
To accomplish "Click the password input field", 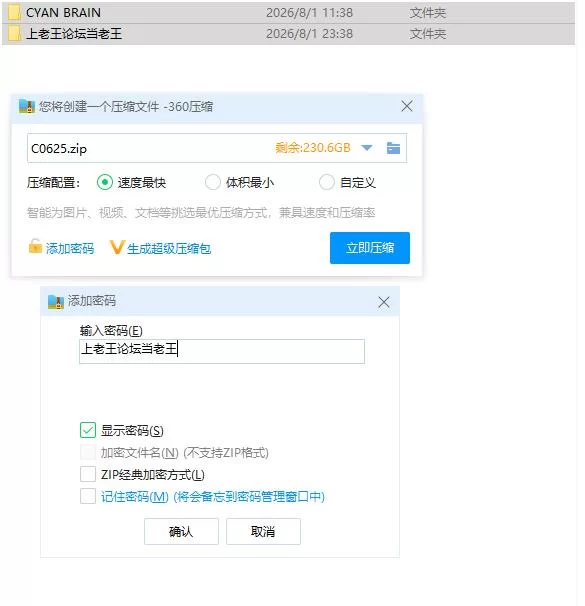I will click(222, 351).
